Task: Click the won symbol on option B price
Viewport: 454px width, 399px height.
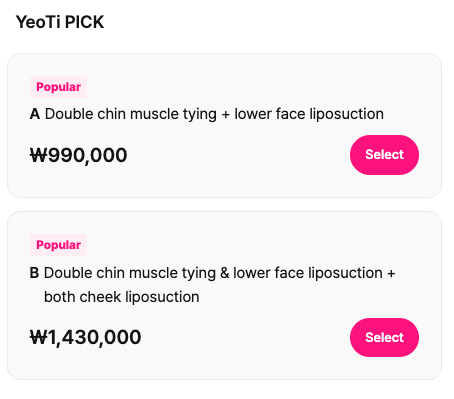Action: click(x=39, y=337)
